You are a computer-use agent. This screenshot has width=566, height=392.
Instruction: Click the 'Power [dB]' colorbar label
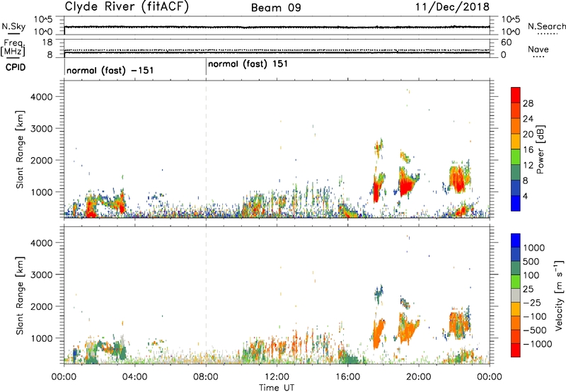coord(540,149)
